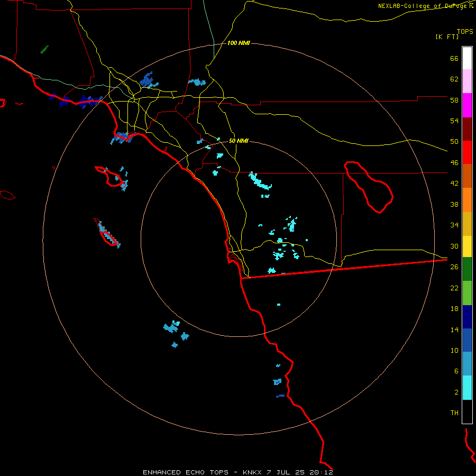476x476 pixels.
Task: Click the "20:12" timestamp
Action: coord(321,472)
